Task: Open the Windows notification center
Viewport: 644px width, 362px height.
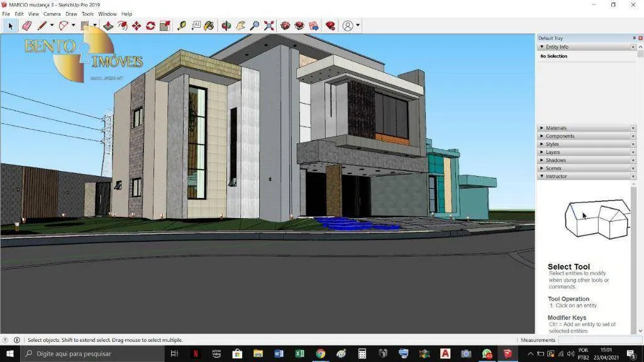Action: 631,353
